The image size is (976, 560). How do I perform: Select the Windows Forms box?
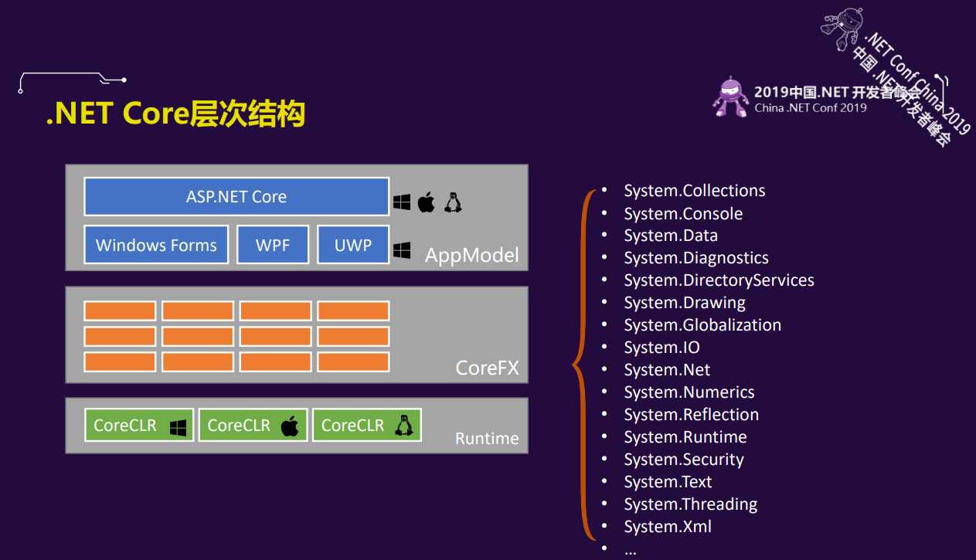tap(156, 245)
